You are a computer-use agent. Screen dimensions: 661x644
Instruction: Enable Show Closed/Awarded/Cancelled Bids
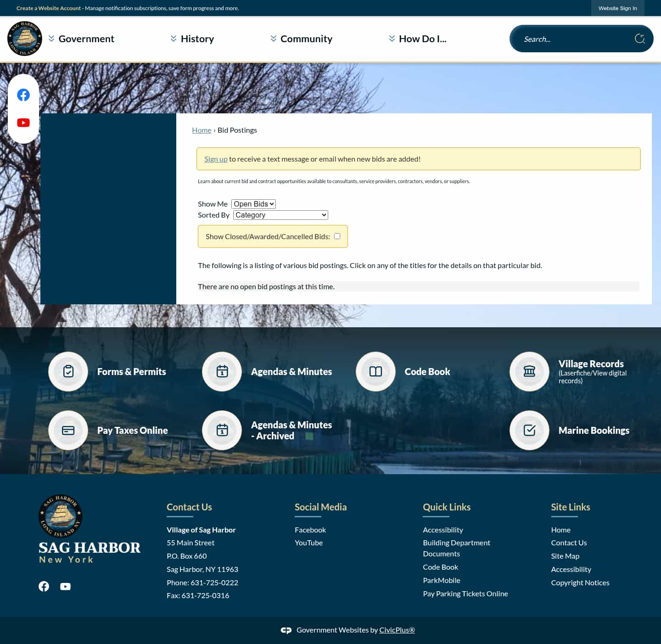click(337, 236)
